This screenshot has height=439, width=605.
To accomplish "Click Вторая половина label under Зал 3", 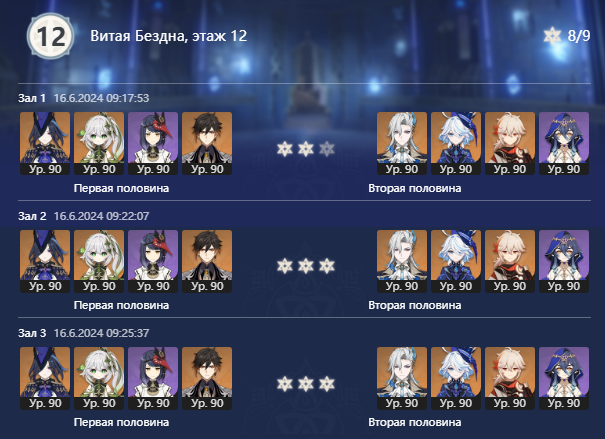I will (415, 422).
